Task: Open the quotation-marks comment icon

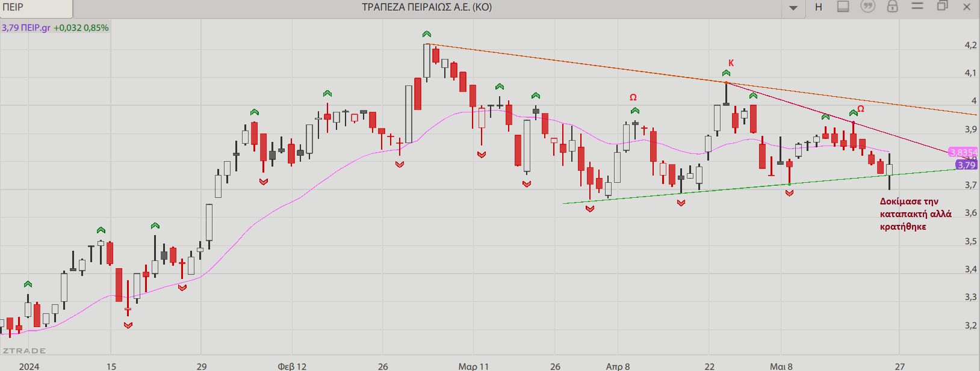Action: (867, 7)
